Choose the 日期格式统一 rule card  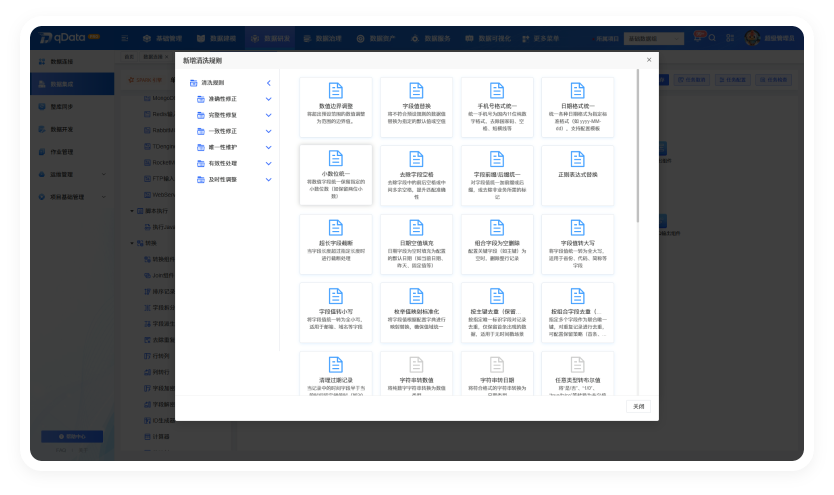coord(578,107)
